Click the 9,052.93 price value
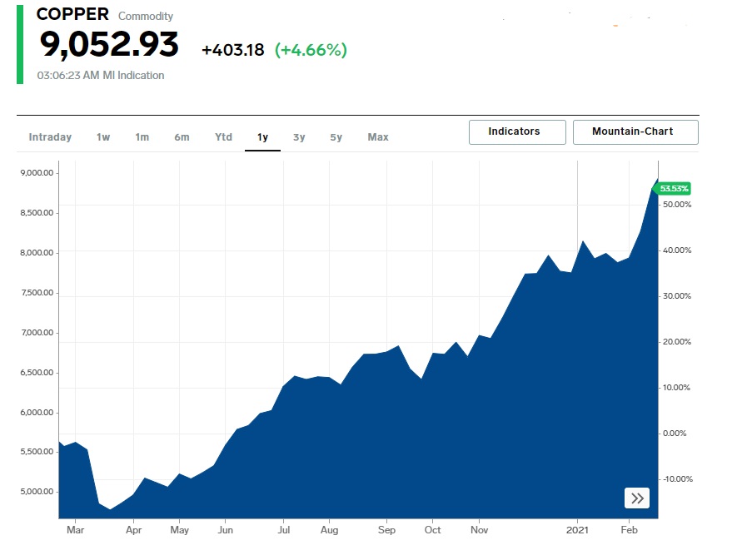The width and height of the screenshot is (732, 560). click(109, 45)
